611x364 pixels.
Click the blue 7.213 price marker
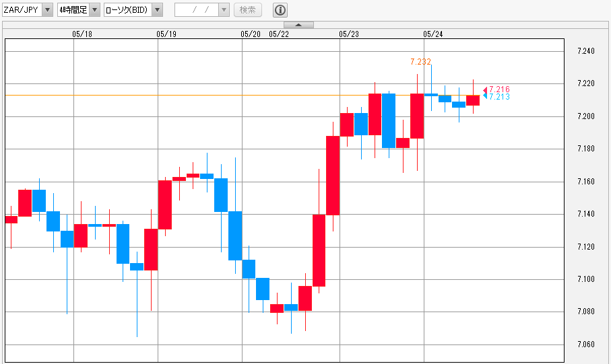click(x=496, y=96)
